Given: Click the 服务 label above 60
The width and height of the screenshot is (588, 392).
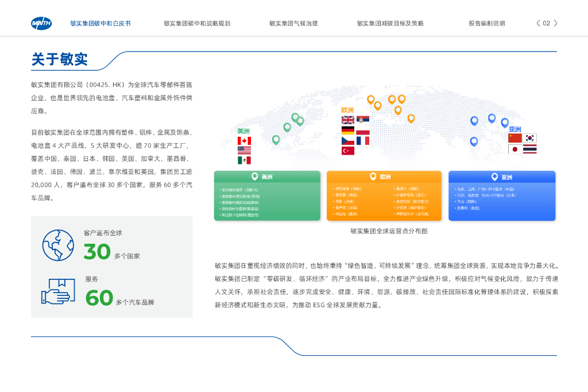Looking at the screenshot, I should coord(91,279).
